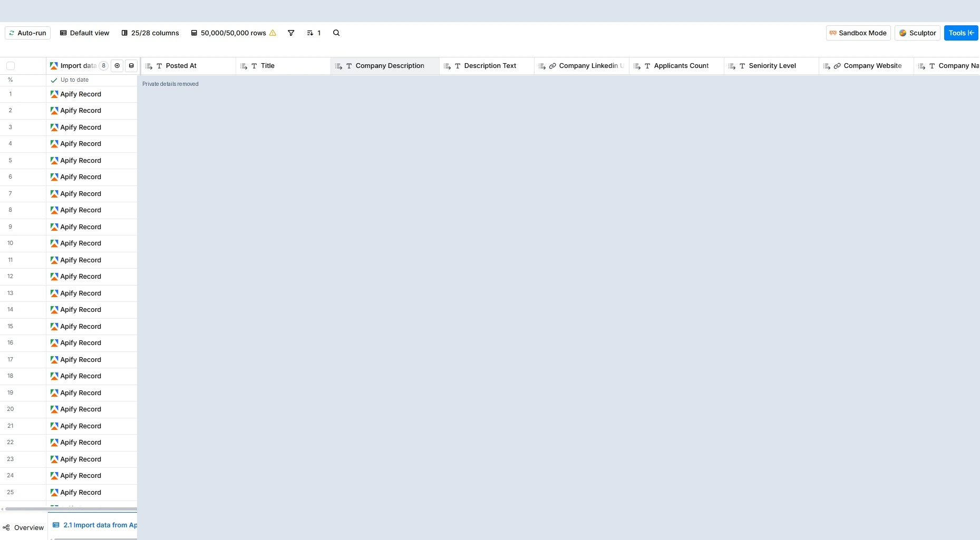Viewport: 980px width, 540px height.
Task: Click the Import data column header
Action: point(79,66)
